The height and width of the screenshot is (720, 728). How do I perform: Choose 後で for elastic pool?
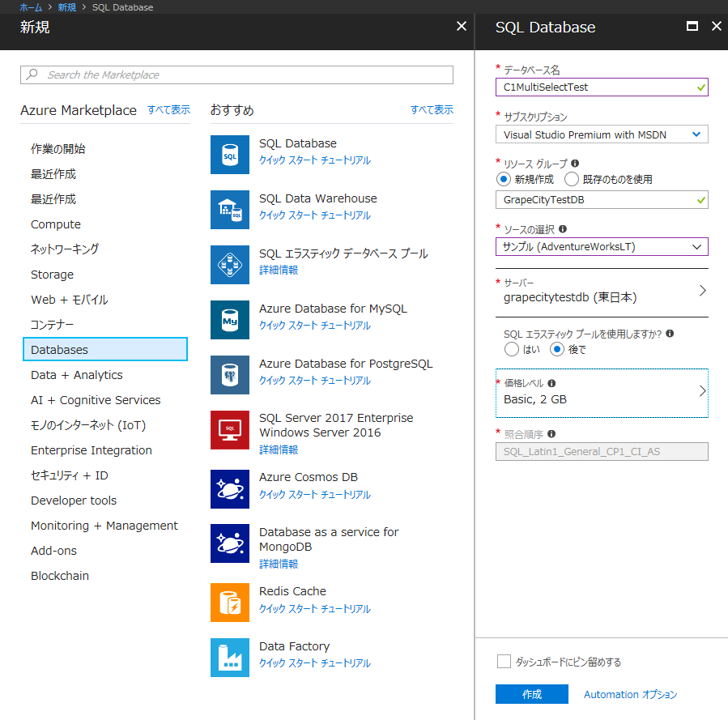point(556,349)
